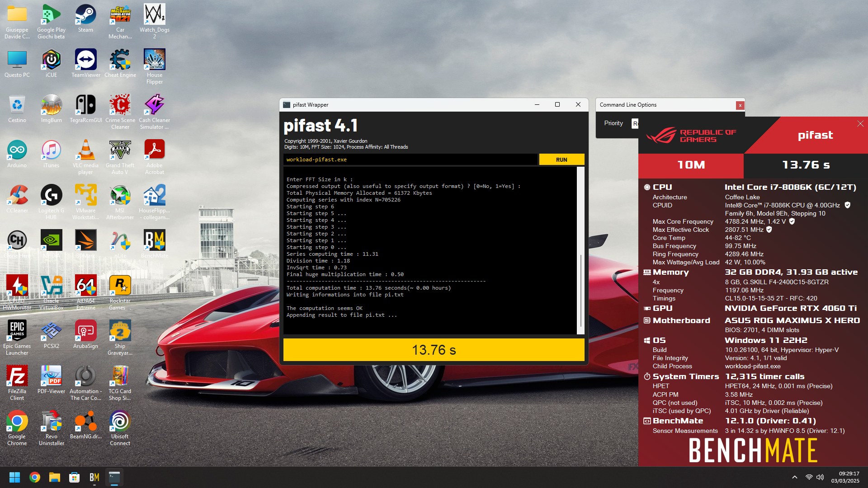Click the NVIDIA GeForce RTX 4060 Ti text
This screenshot has height=488, width=868.
click(x=791, y=308)
